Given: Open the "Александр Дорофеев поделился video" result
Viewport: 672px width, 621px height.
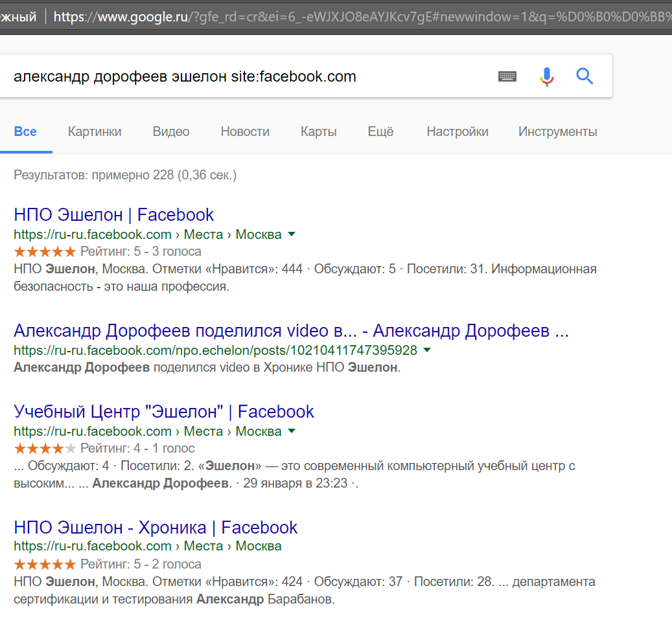Looking at the screenshot, I should [x=290, y=331].
